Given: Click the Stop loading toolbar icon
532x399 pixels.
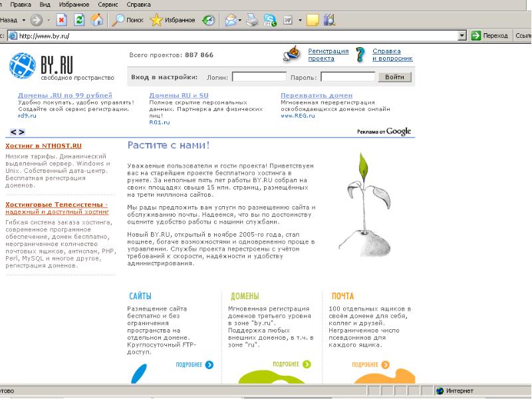Looking at the screenshot, I should 61,20.
